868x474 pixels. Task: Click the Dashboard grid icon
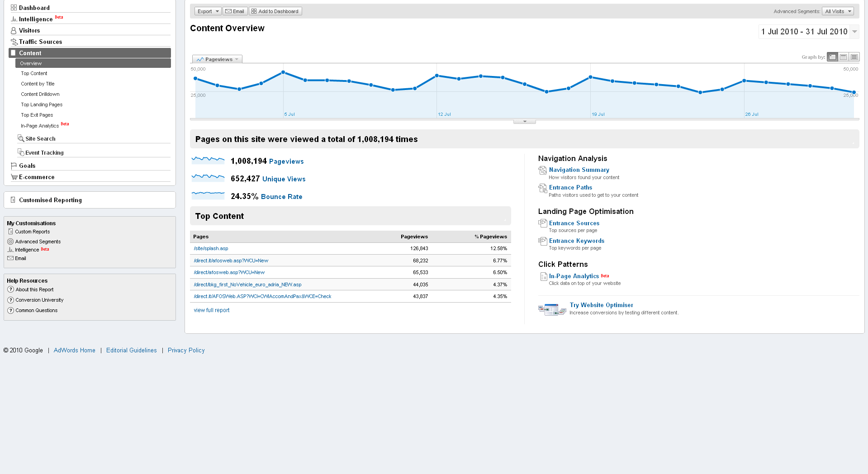(x=14, y=8)
